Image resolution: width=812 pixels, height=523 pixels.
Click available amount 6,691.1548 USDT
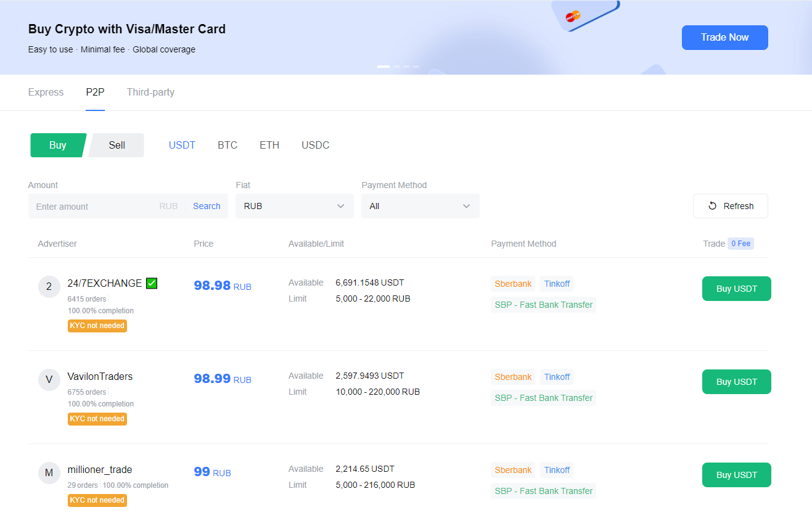[x=370, y=282]
